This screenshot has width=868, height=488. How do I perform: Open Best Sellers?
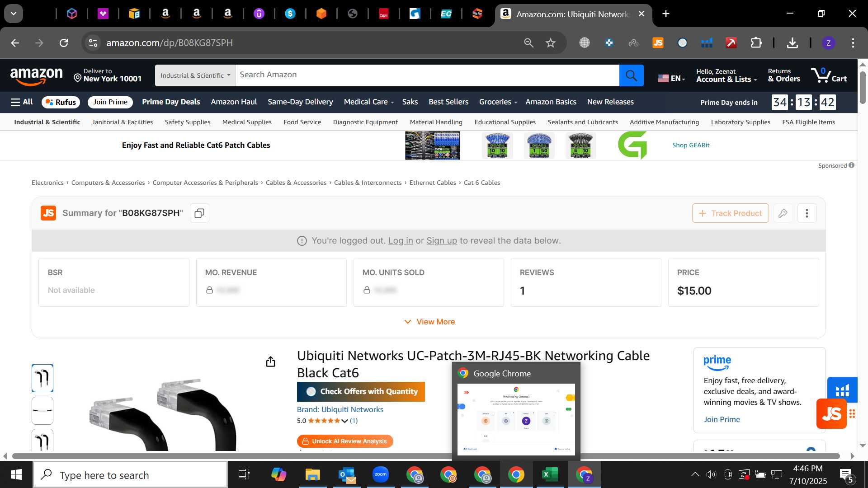tap(448, 102)
